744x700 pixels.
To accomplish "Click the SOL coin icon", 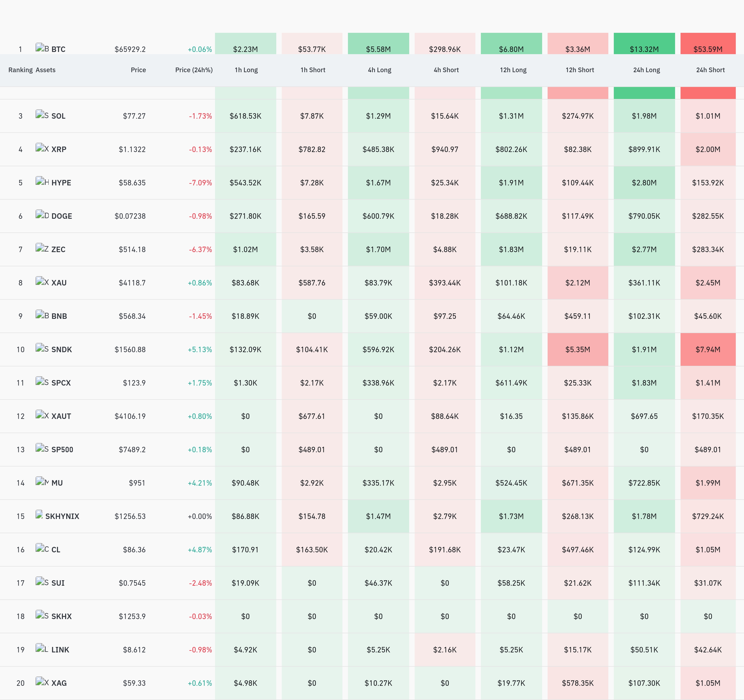I will point(42,115).
